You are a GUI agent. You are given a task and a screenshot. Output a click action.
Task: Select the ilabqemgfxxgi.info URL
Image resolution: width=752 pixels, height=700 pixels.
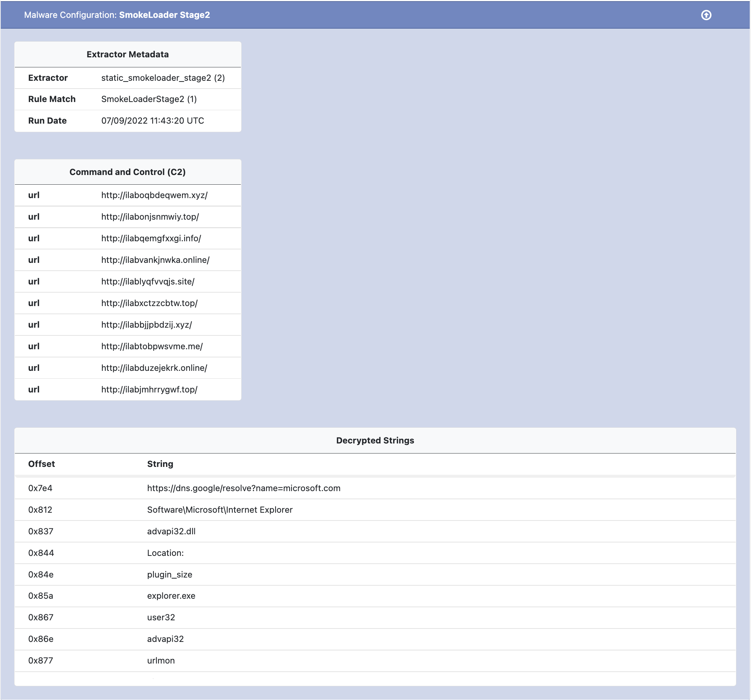coord(151,238)
